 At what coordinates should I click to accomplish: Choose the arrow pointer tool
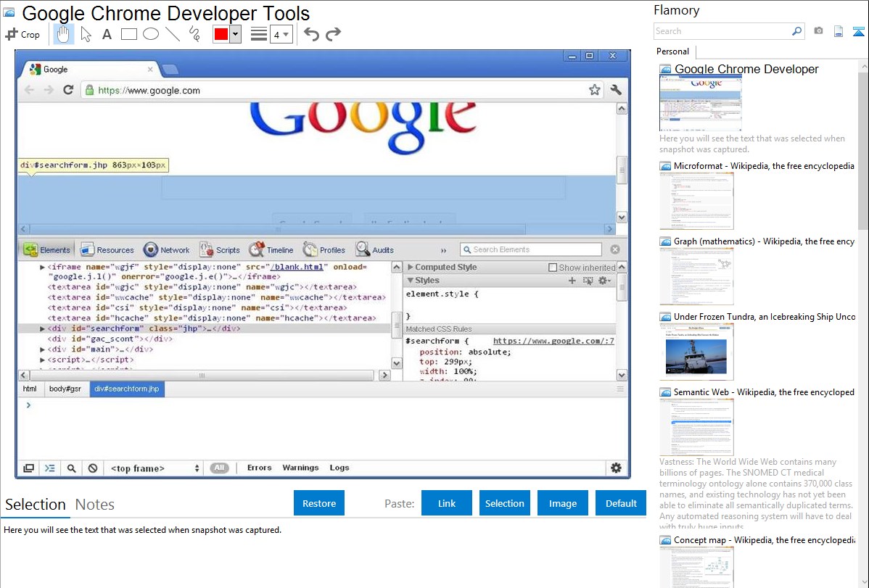[x=86, y=34]
